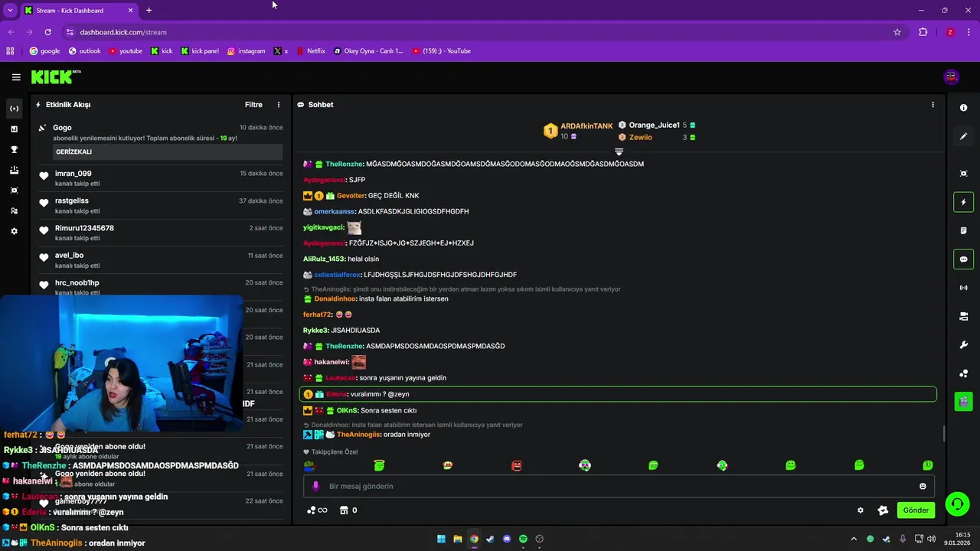Click the broadcast signal icon in right sidebar
This screenshot has width=980, height=551.
tap(963, 288)
